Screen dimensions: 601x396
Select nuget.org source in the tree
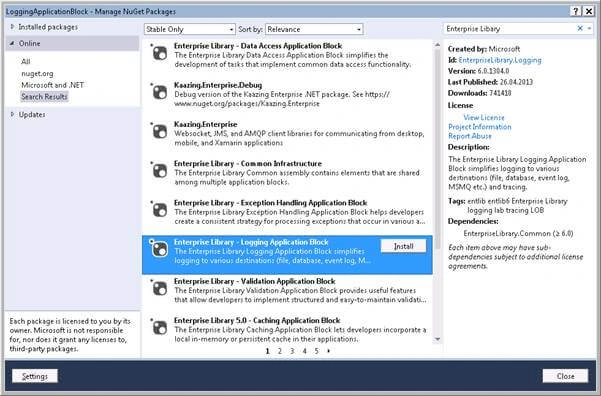click(37, 73)
